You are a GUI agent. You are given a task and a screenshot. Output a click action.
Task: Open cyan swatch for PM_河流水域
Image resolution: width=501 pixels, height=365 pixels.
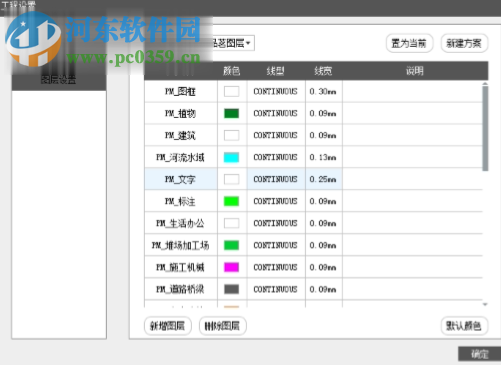pyautogui.click(x=232, y=157)
